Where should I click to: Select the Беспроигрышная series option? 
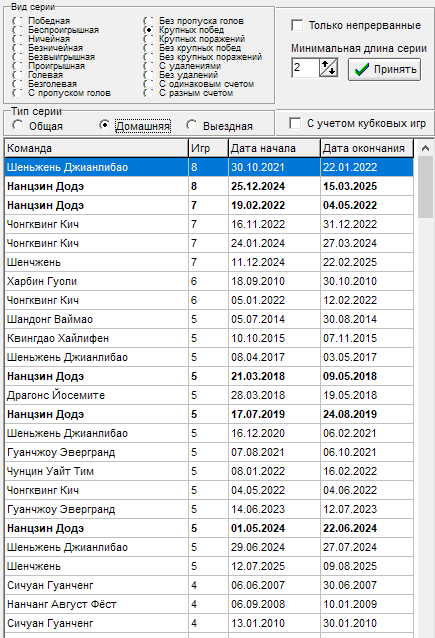[x=17, y=30]
